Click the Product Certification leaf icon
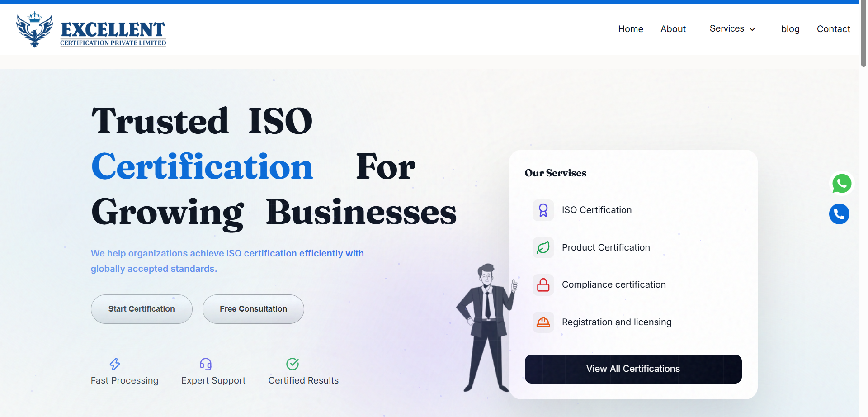The width and height of the screenshot is (868, 417). pos(543,247)
